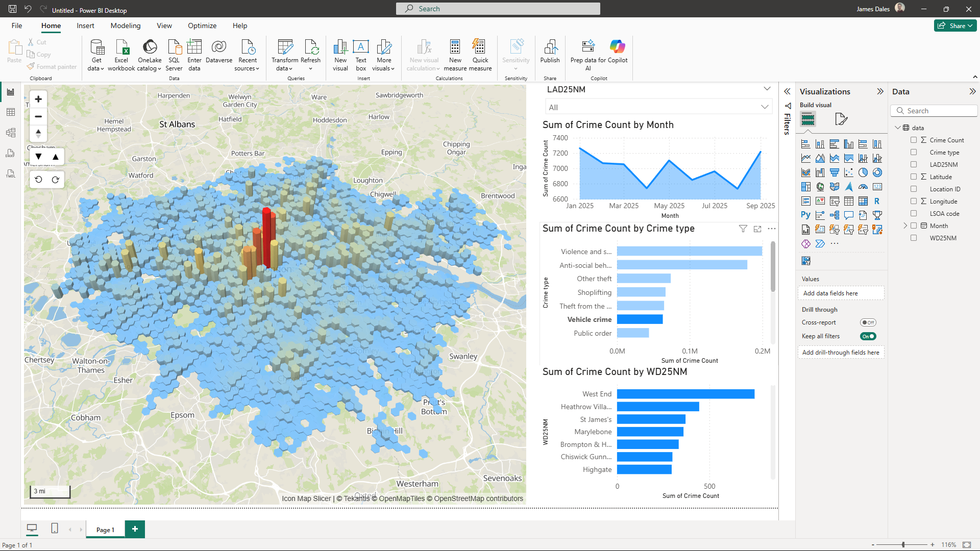The width and height of the screenshot is (980, 551).
Task: Click the zoom slider in status bar
Action: click(903, 545)
